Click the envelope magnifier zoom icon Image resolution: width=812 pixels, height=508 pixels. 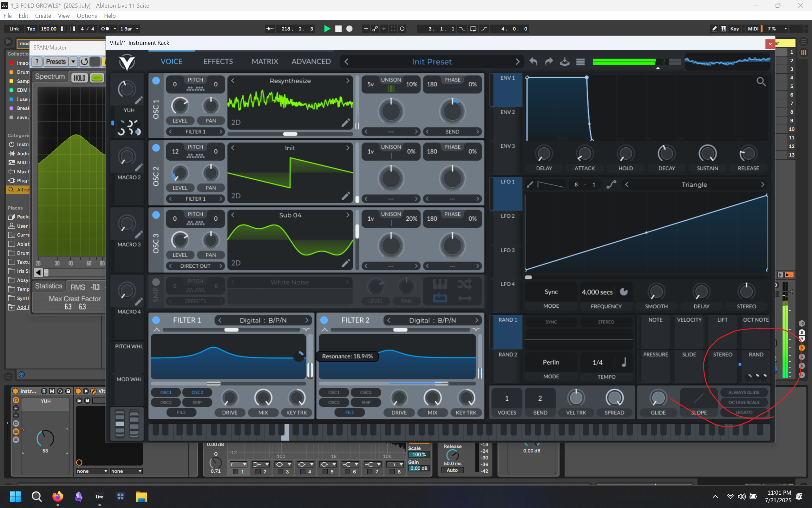(x=761, y=82)
